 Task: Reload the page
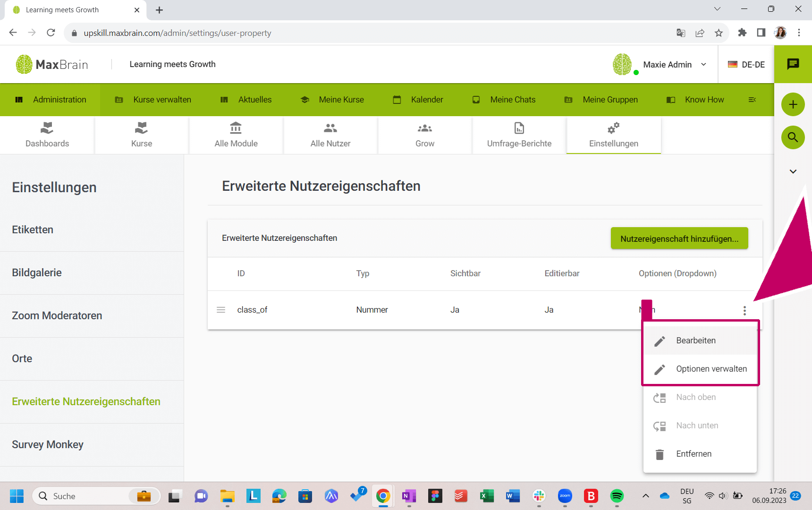click(x=51, y=33)
